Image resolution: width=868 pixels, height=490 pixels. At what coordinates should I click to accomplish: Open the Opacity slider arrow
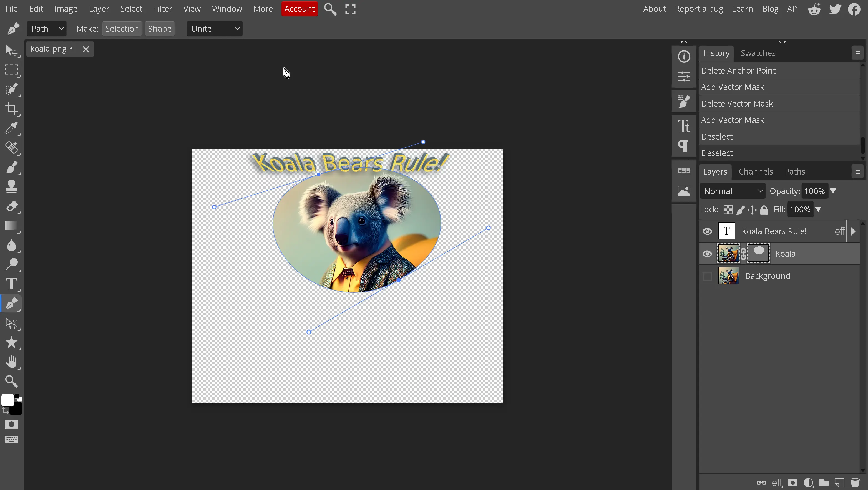pos(833,191)
